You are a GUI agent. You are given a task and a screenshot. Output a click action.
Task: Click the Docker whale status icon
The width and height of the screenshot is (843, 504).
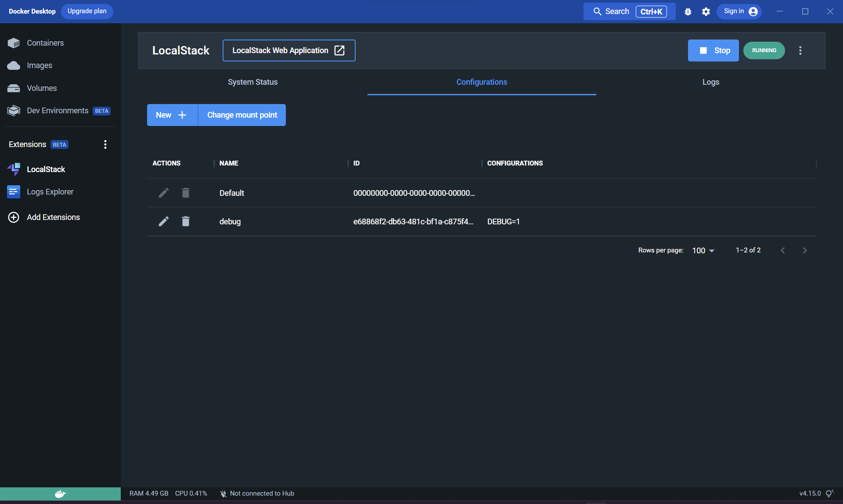(x=60, y=494)
